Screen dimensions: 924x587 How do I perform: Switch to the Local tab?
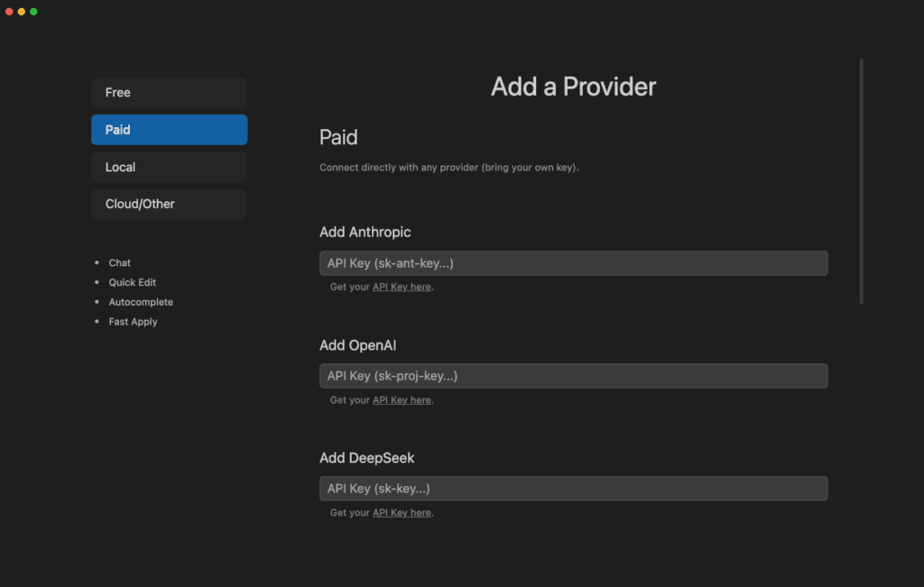pyautogui.click(x=169, y=167)
